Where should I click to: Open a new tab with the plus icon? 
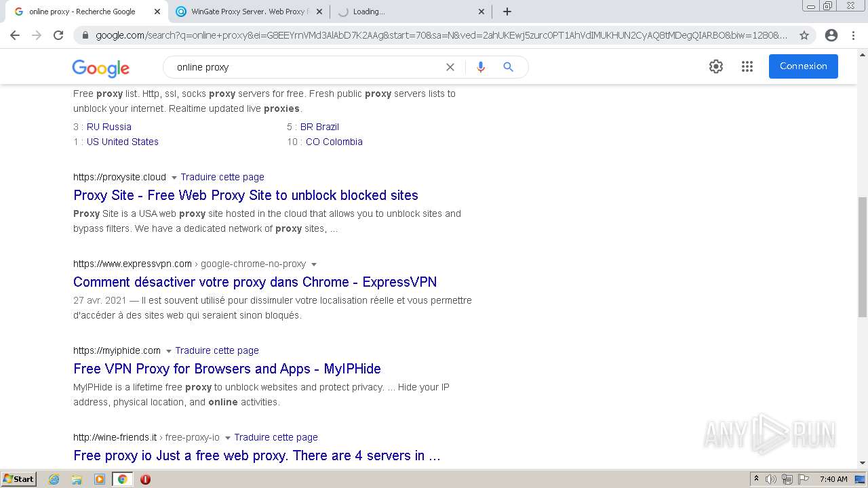(507, 12)
